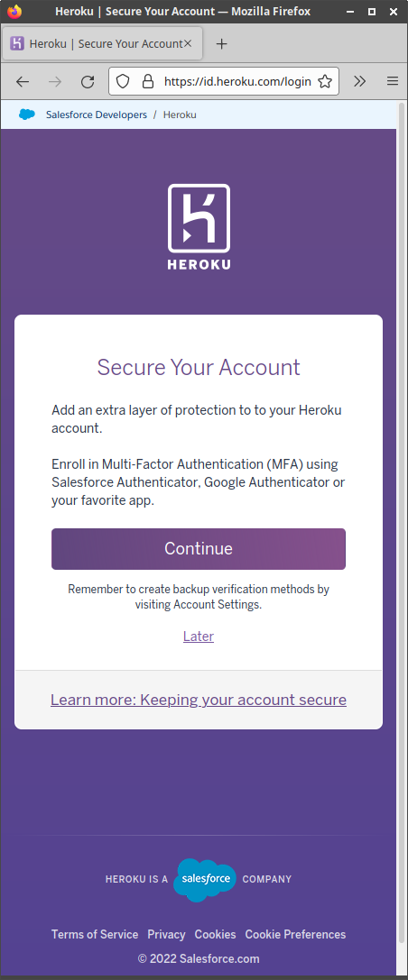Image resolution: width=408 pixels, height=980 pixels.
Task: Close the Heroku browser tab
Action: [x=188, y=44]
